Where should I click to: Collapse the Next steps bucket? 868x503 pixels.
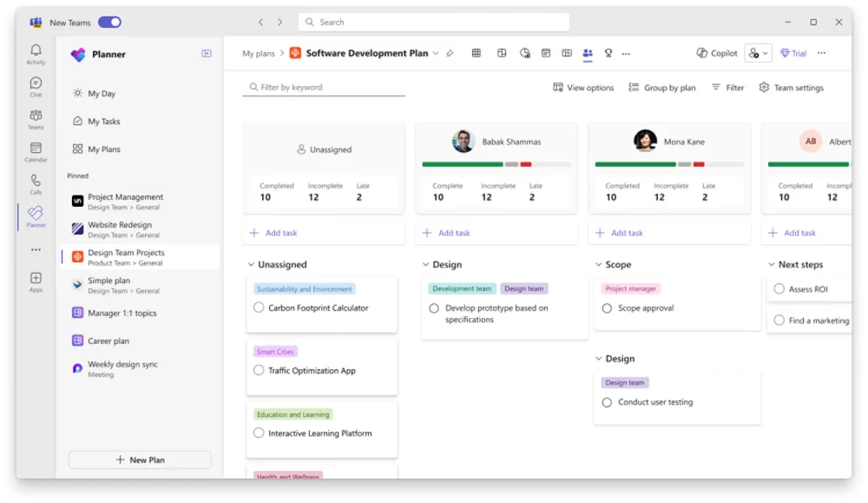click(x=771, y=265)
